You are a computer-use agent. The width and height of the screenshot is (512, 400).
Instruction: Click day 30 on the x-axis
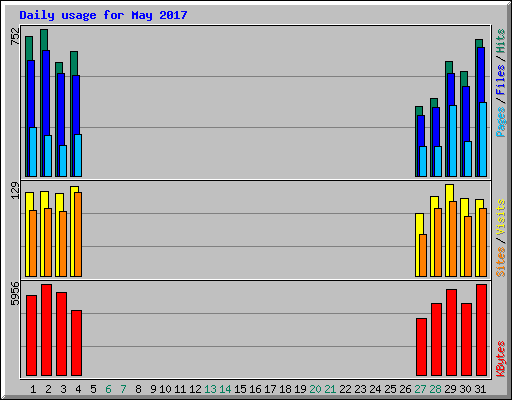tap(465, 389)
